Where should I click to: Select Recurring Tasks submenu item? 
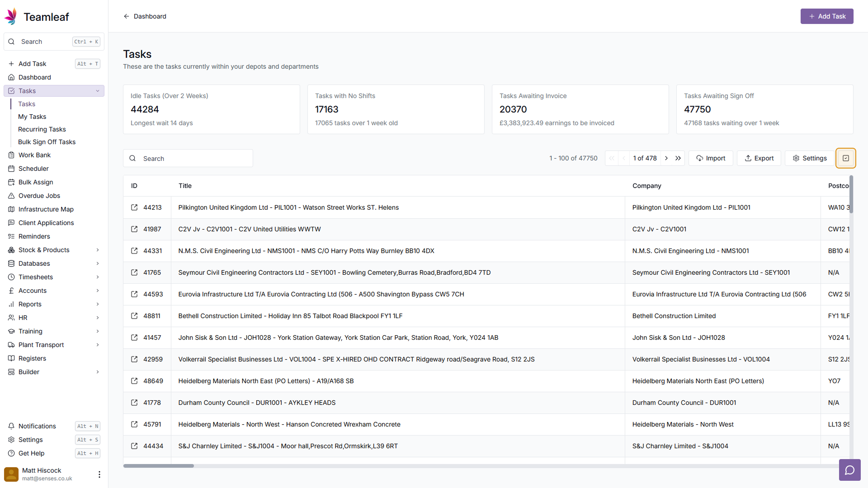coord(42,129)
